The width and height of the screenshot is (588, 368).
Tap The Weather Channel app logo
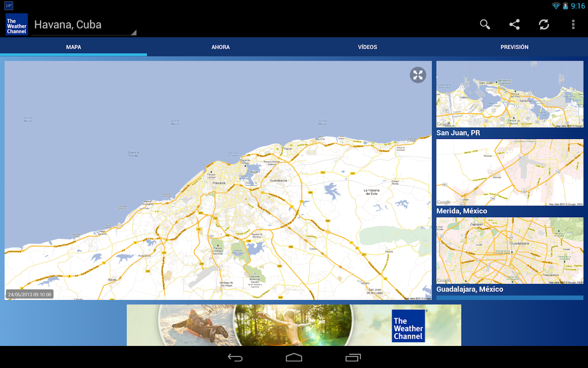17,25
